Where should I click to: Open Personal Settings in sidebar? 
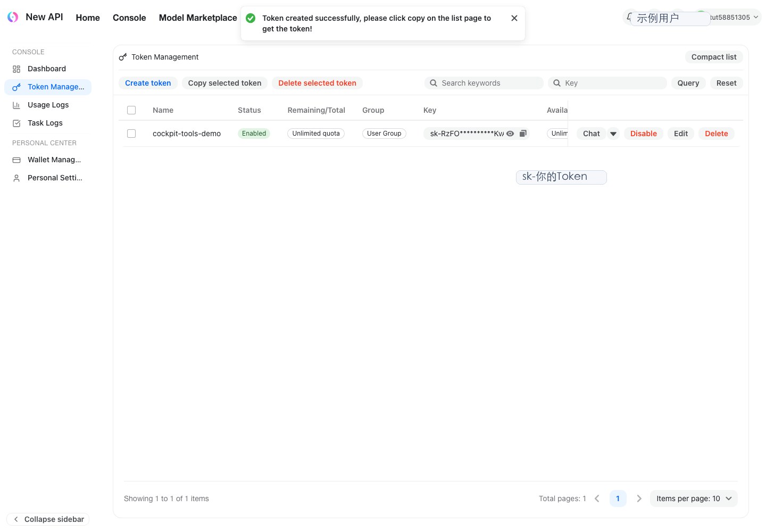[48, 178]
